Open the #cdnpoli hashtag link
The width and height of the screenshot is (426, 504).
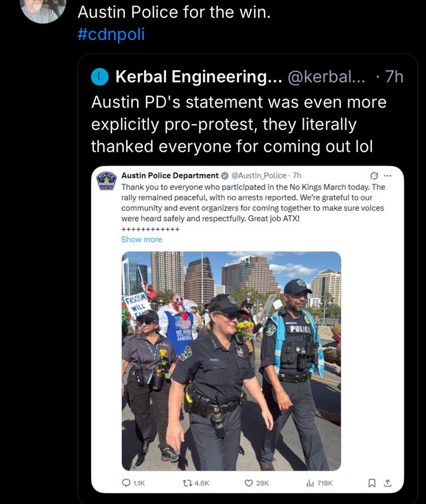click(x=111, y=34)
